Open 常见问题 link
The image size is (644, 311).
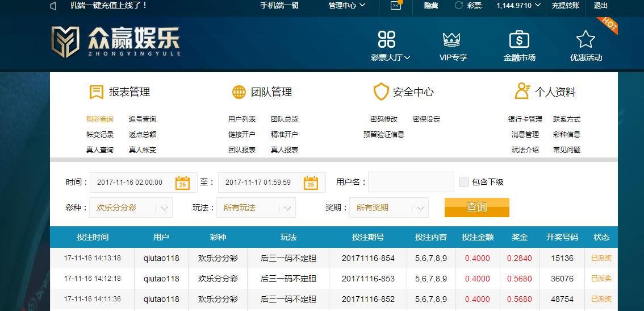[567, 150]
